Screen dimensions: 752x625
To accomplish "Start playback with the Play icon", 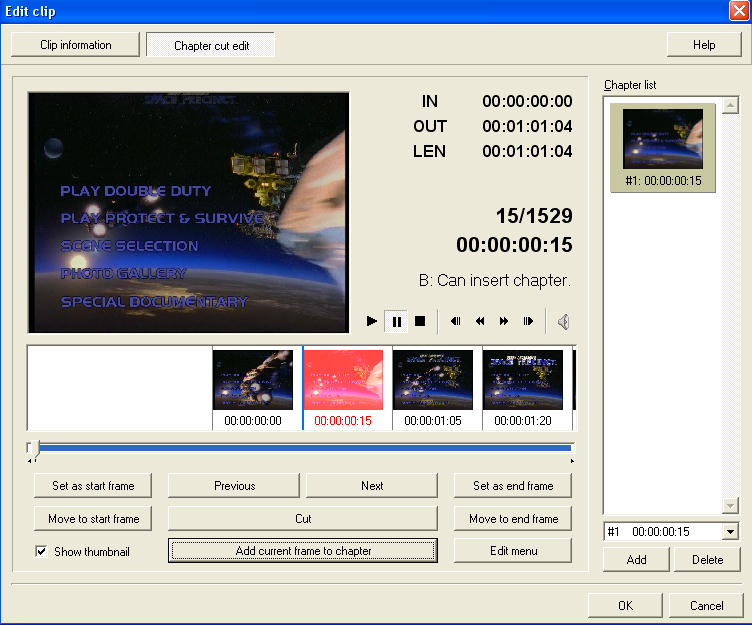I will [x=372, y=321].
